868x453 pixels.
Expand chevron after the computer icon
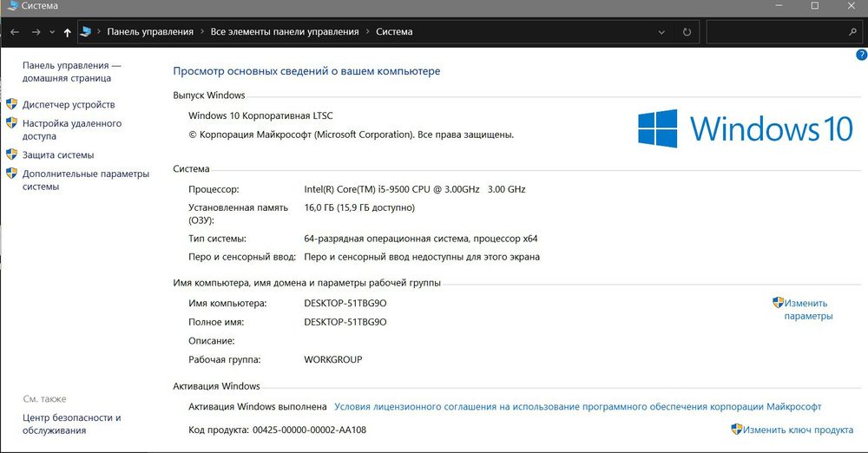[99, 31]
